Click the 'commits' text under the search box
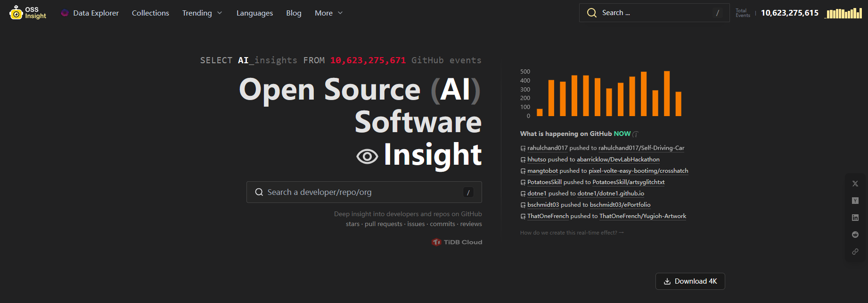Image resolution: width=868 pixels, height=303 pixels. point(442,224)
